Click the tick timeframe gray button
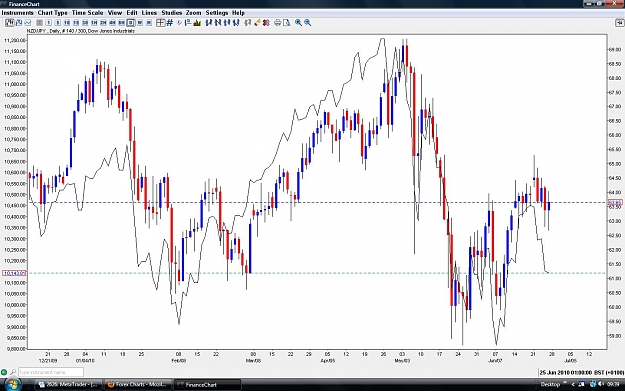Viewport: 625px width, 391px height. 39,23
